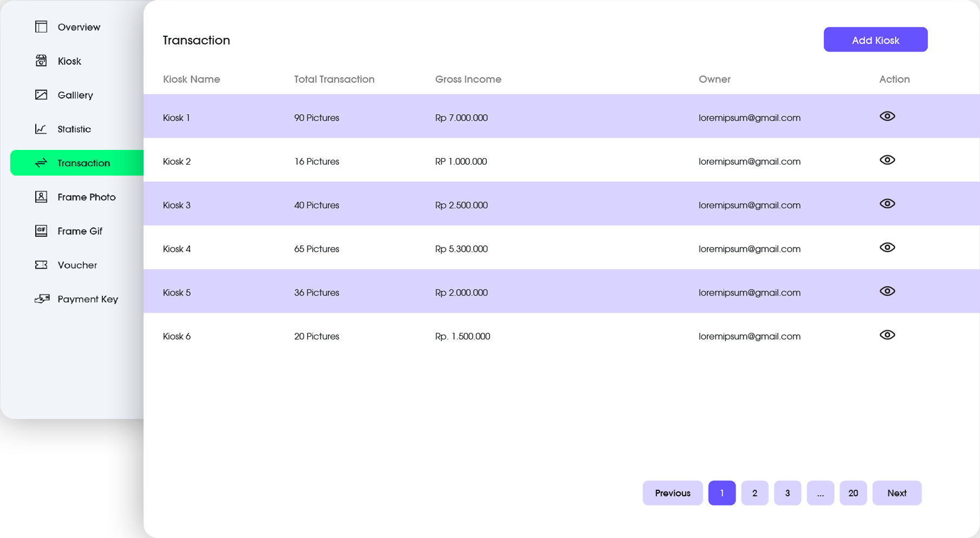Click the Frame Photo portrait icon

[x=41, y=197]
